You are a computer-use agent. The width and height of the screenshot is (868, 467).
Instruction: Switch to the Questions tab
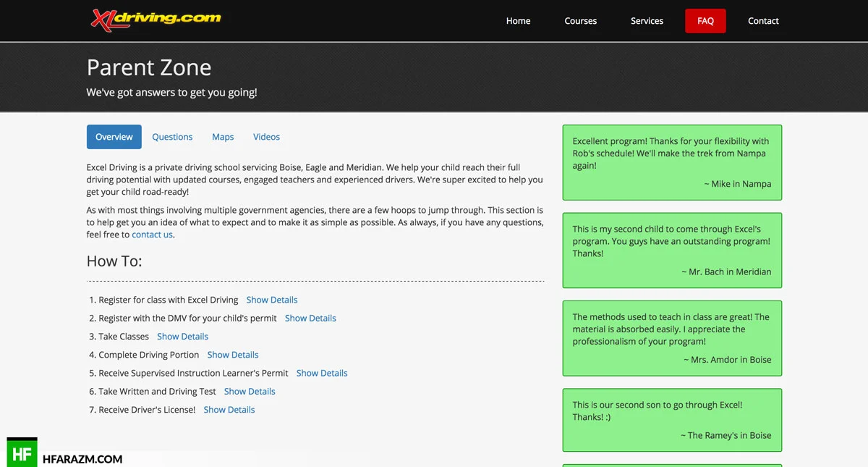pos(172,137)
